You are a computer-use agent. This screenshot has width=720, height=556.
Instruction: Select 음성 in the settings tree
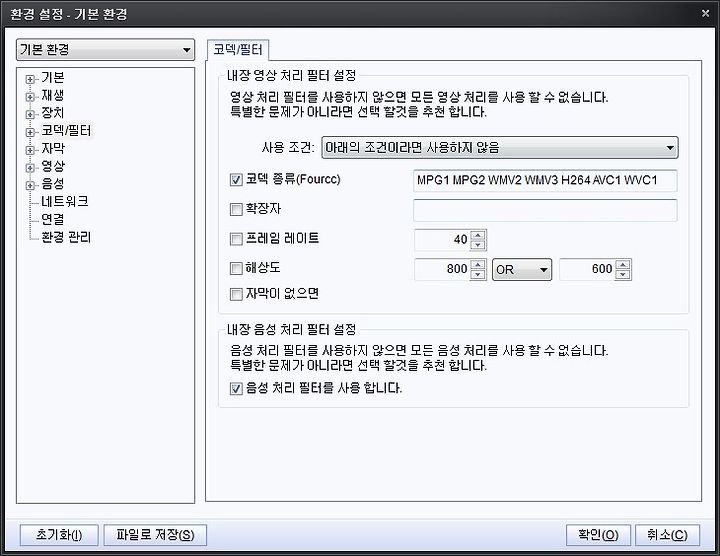click(x=53, y=184)
